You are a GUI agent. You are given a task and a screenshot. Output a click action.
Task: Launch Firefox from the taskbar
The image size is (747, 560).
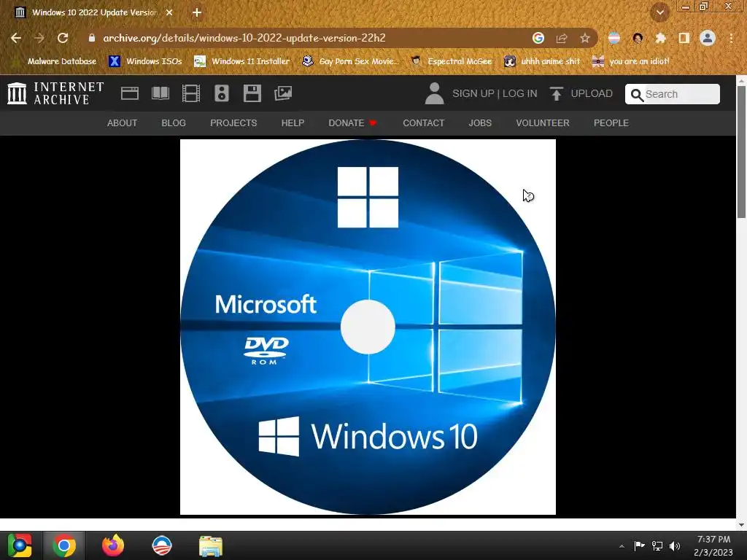click(113, 545)
